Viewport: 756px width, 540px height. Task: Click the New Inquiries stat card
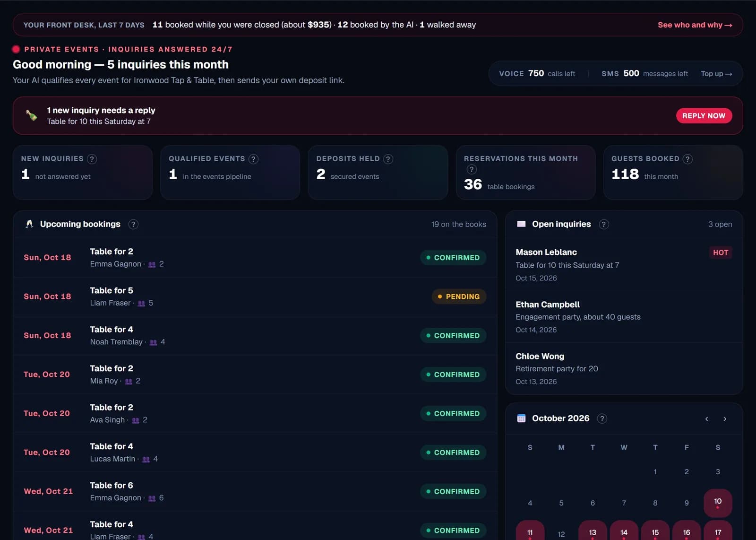click(x=83, y=172)
